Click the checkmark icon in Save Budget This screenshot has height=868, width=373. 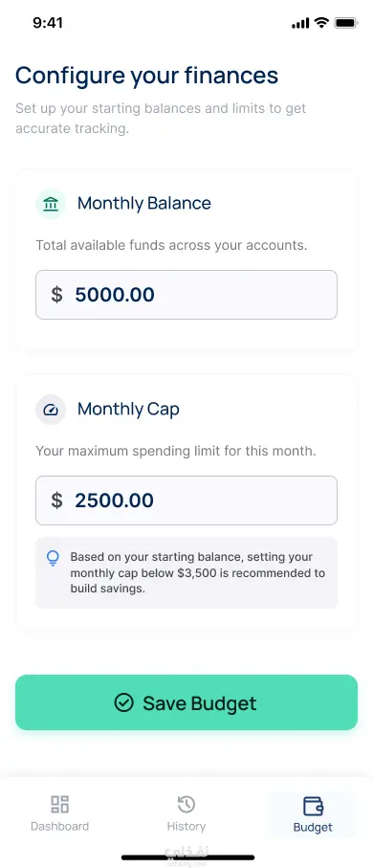124,703
